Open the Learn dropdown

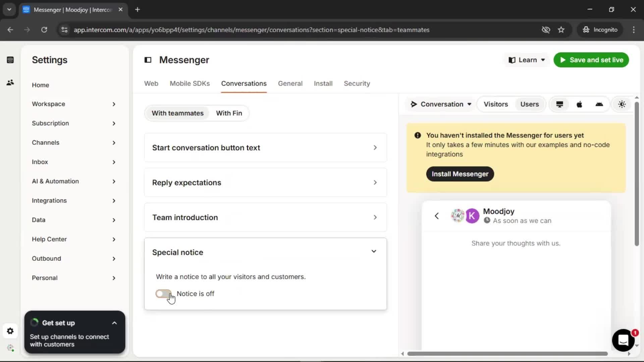coord(527,60)
